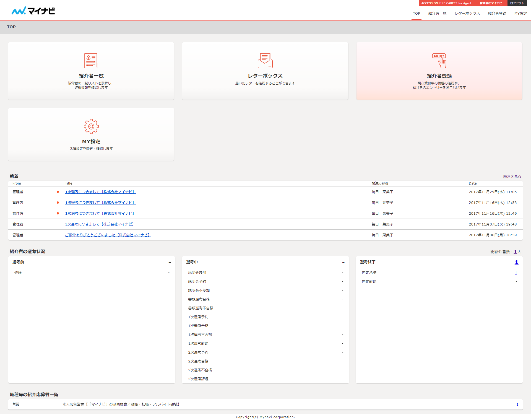Click the 総紹介者数 count link

pos(515,252)
